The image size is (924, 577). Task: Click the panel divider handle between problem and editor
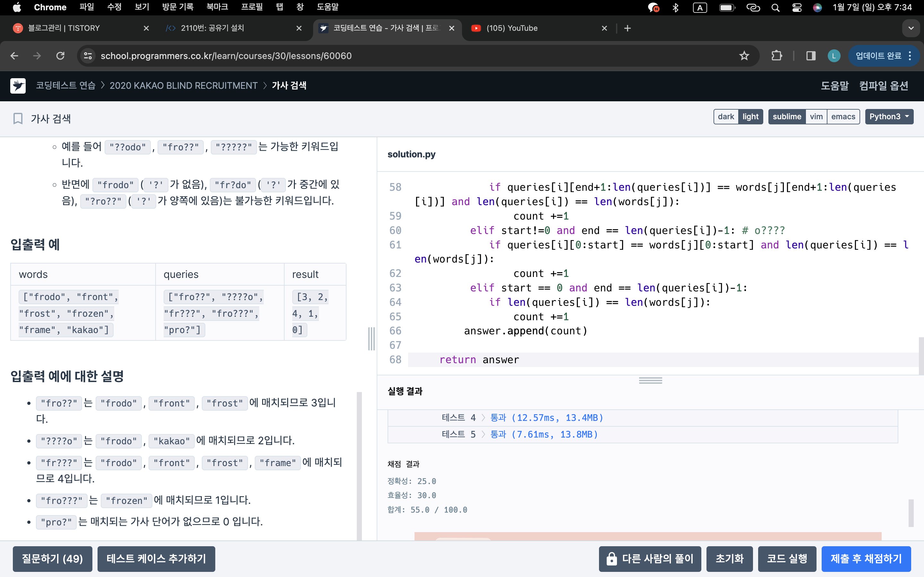pos(371,339)
